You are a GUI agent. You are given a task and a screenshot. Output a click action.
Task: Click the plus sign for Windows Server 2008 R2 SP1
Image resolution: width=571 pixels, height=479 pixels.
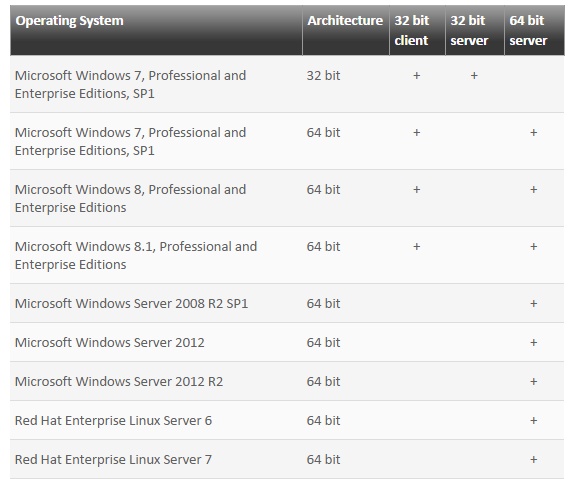(533, 303)
